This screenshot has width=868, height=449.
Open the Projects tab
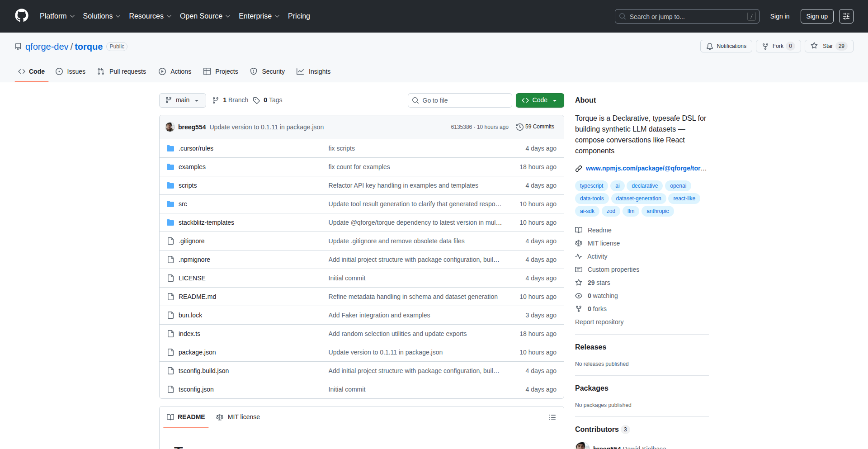[221, 71]
